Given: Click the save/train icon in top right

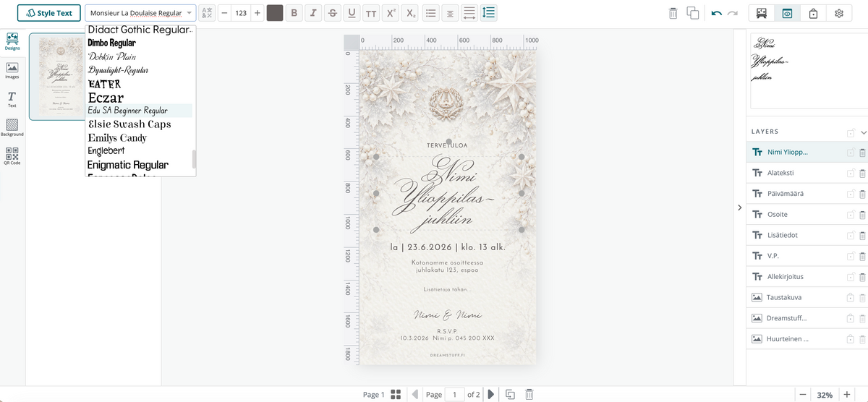Looking at the screenshot, I should pos(762,13).
